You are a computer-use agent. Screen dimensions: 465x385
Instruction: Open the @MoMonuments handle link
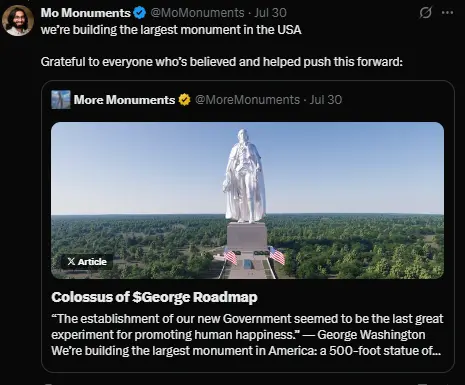[197, 13]
